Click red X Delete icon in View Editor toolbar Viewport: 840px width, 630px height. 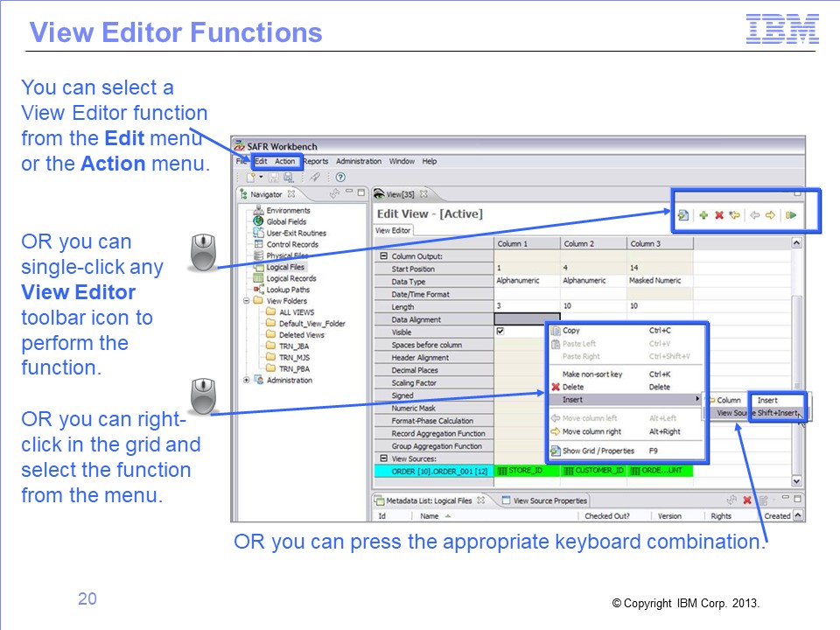719,215
